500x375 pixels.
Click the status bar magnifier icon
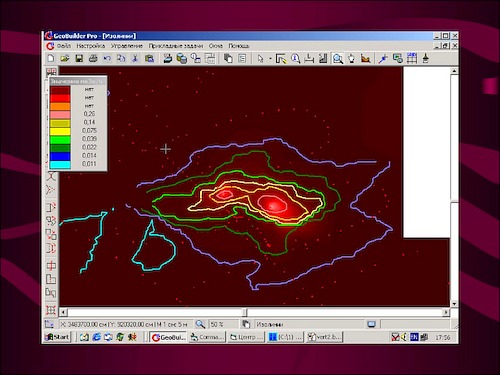200,324
